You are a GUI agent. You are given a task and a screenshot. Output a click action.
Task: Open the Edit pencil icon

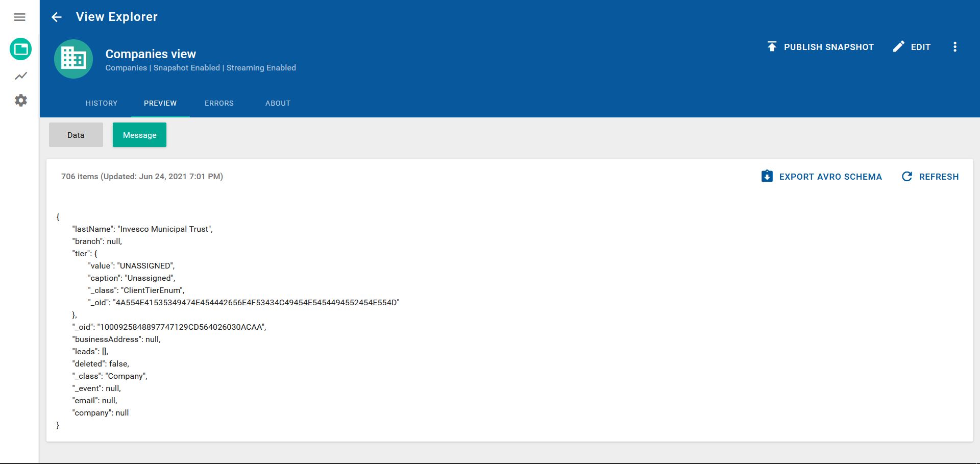(898, 46)
